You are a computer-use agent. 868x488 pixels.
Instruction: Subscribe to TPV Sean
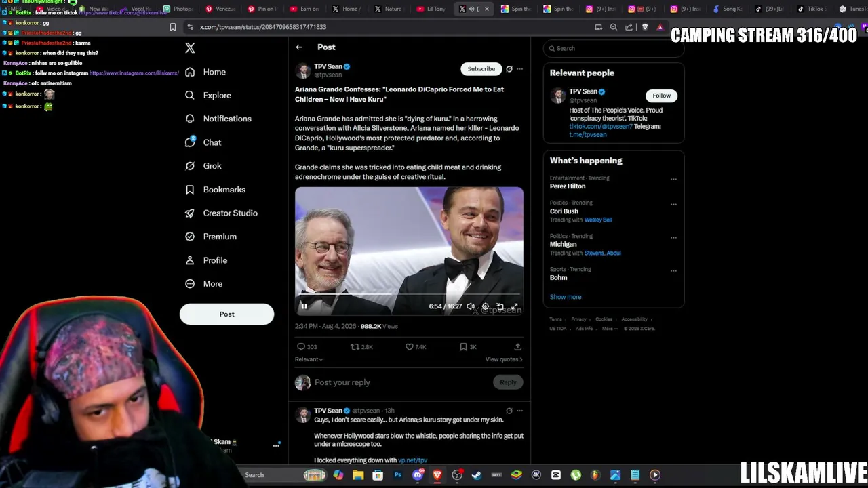481,69
